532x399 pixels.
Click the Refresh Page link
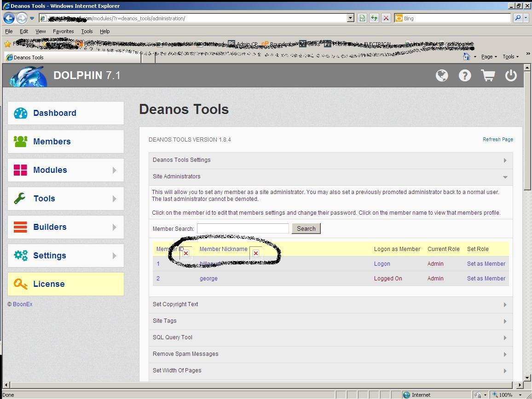point(497,139)
